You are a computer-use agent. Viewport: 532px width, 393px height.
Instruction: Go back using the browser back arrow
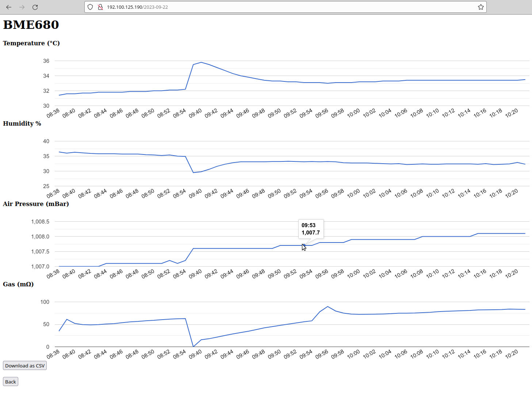click(9, 7)
